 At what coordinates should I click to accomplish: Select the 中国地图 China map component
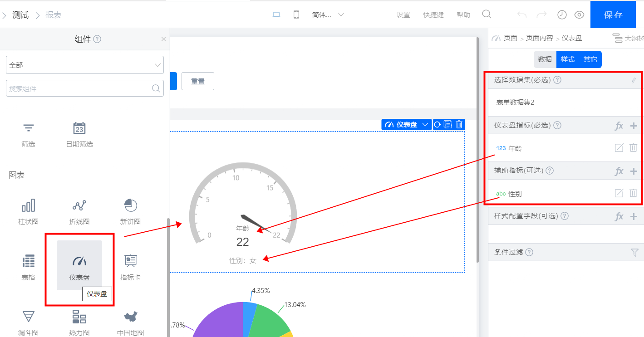pyautogui.click(x=130, y=323)
